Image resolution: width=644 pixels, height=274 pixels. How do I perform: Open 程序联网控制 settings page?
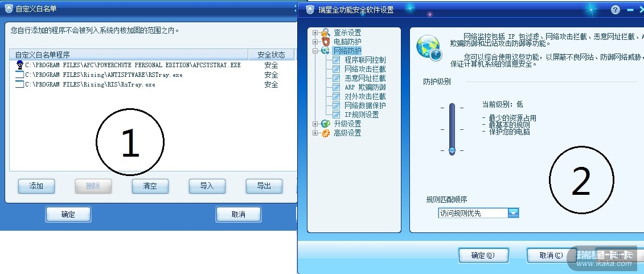(365, 60)
